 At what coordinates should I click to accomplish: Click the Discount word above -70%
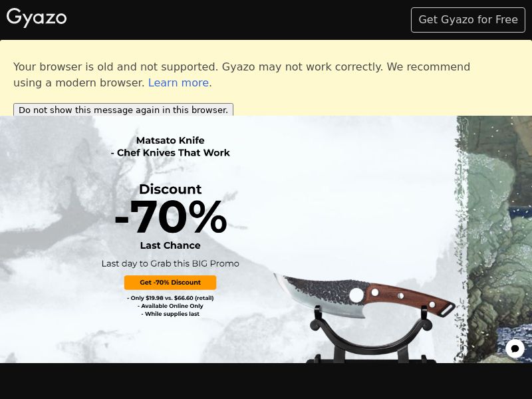170,189
